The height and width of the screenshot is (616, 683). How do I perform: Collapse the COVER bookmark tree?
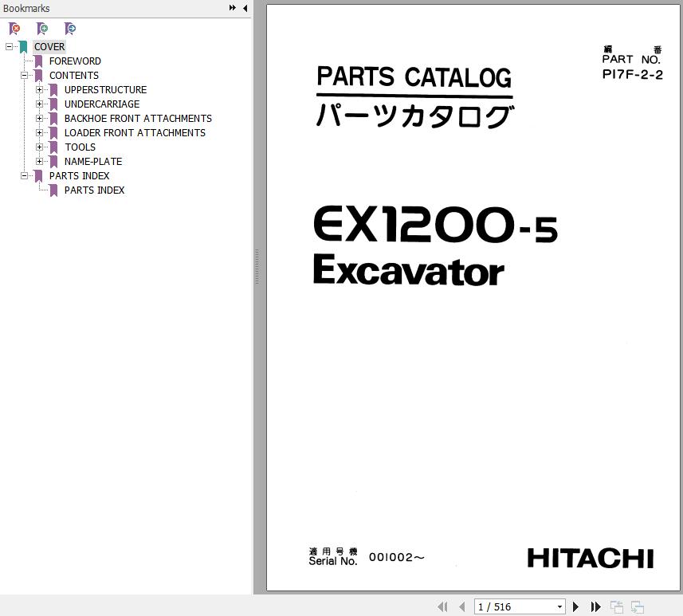click(x=9, y=46)
